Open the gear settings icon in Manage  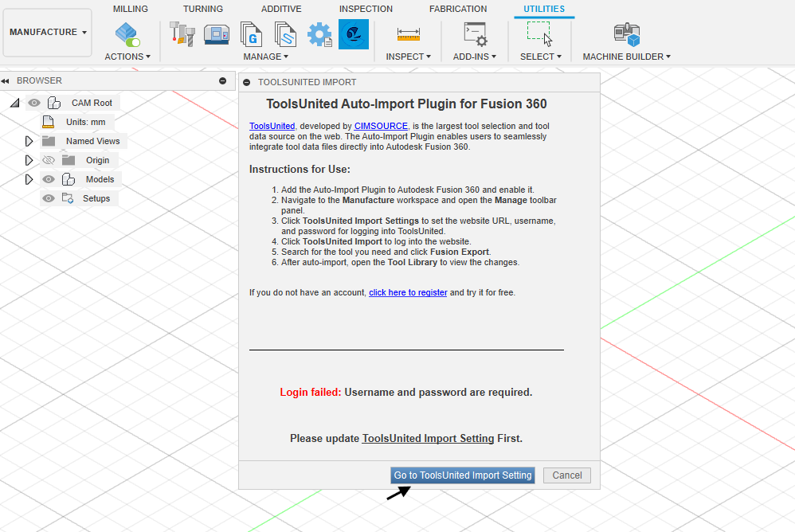319,34
